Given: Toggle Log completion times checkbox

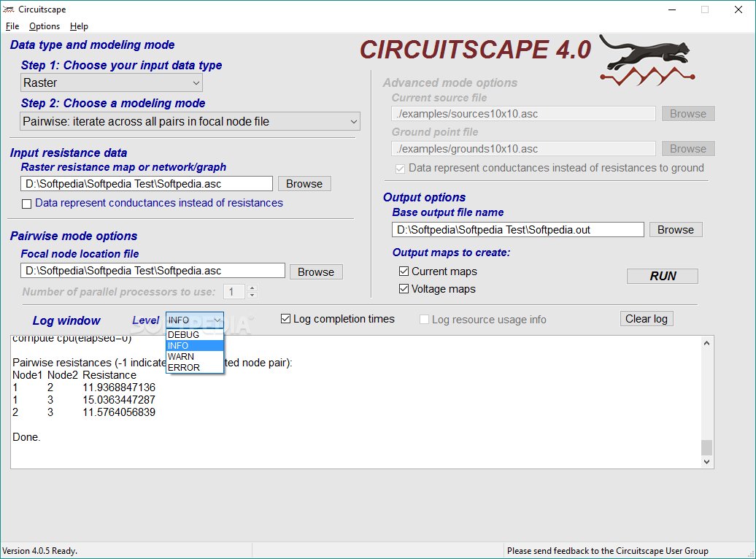Looking at the screenshot, I should (286, 319).
